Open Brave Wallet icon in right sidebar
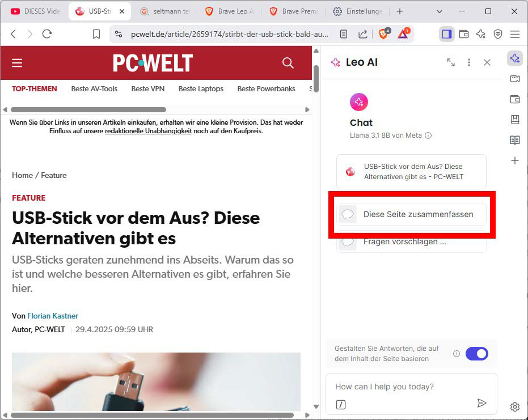 coord(515,99)
